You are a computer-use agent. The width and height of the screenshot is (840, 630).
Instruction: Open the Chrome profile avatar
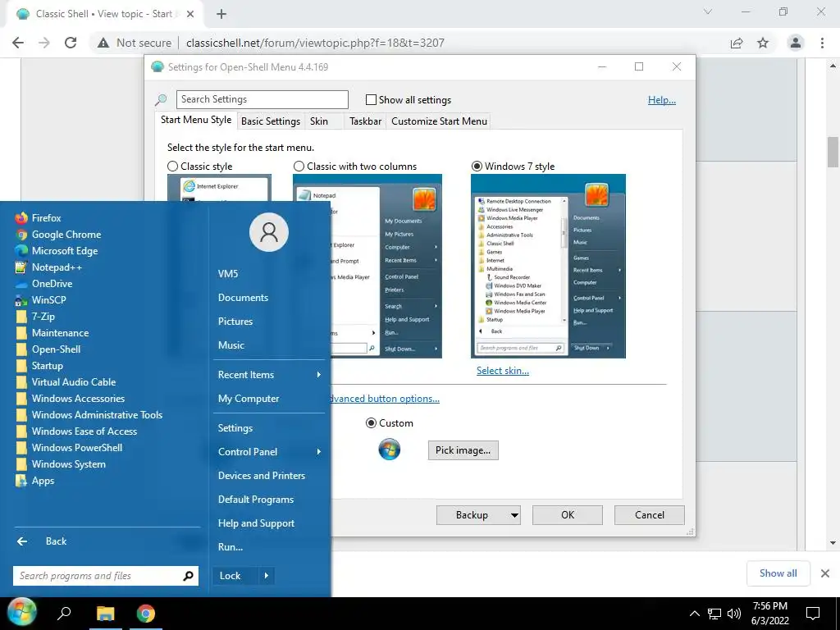click(796, 43)
